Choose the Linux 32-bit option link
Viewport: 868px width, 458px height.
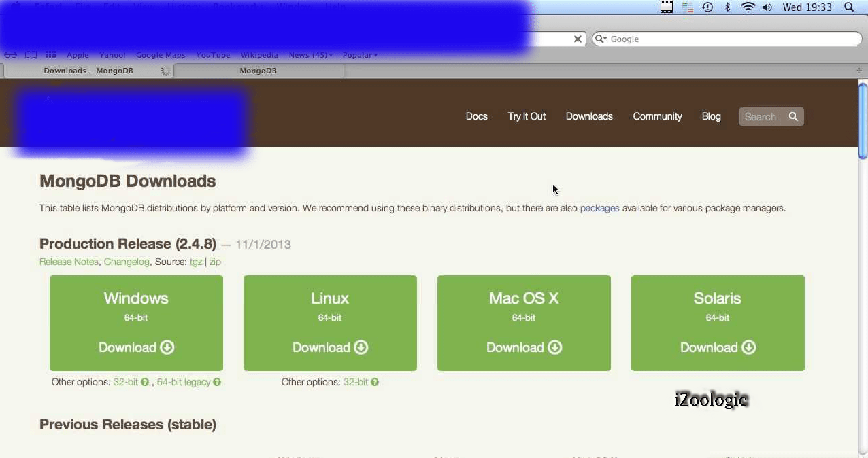click(x=356, y=383)
